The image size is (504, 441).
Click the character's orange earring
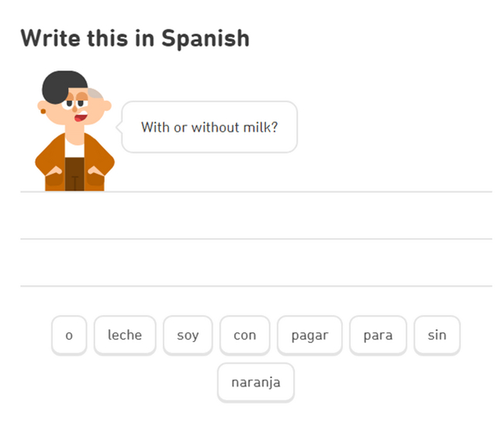coord(43,109)
